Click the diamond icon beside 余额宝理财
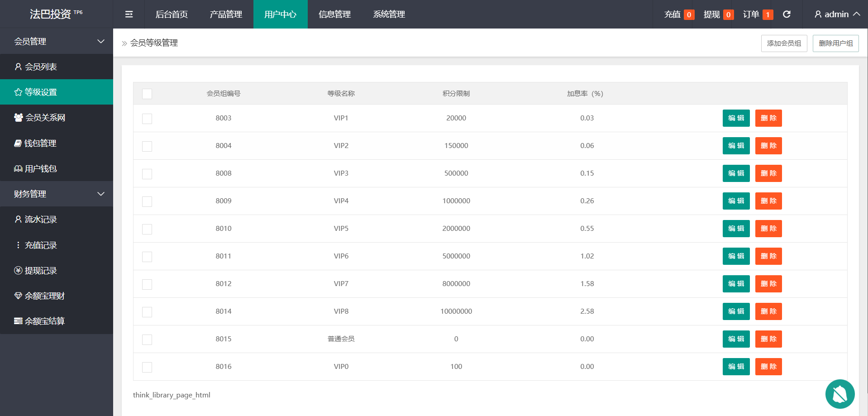 point(18,296)
